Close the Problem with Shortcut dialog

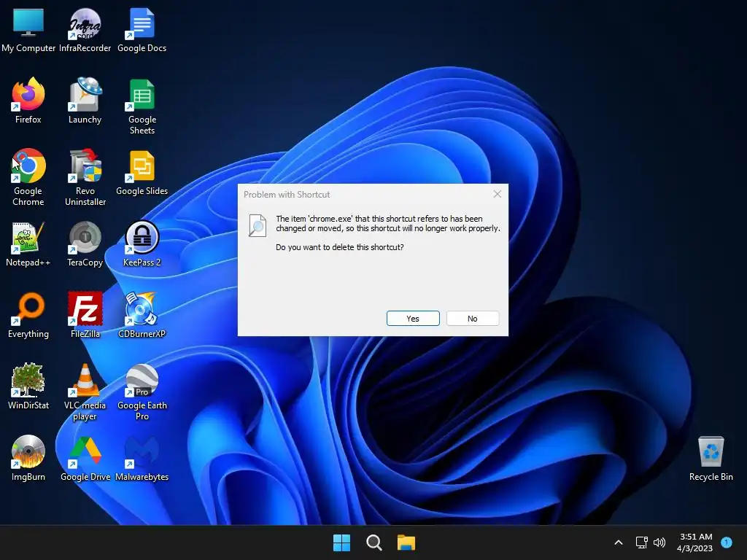click(498, 194)
